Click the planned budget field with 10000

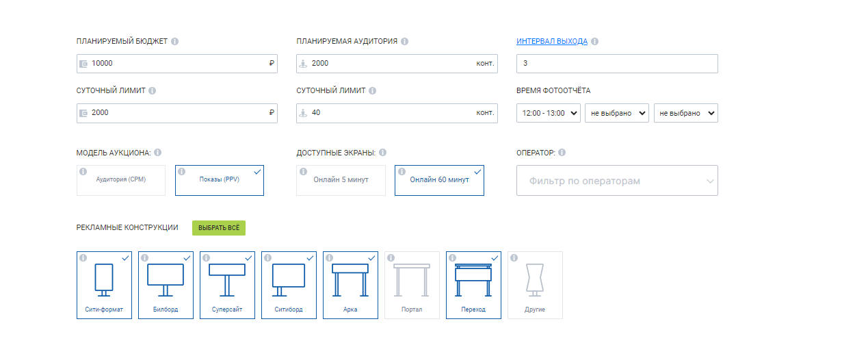coord(177,64)
